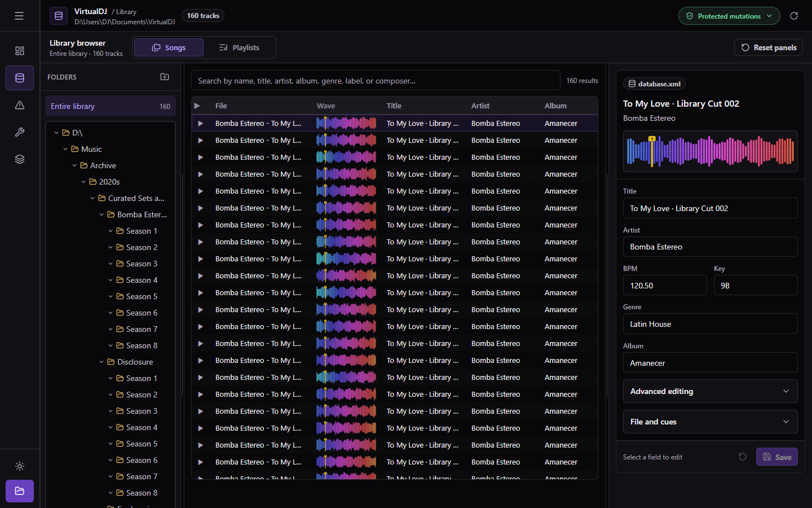Edit the Album field in details panel
812x508 pixels.
[710, 363]
